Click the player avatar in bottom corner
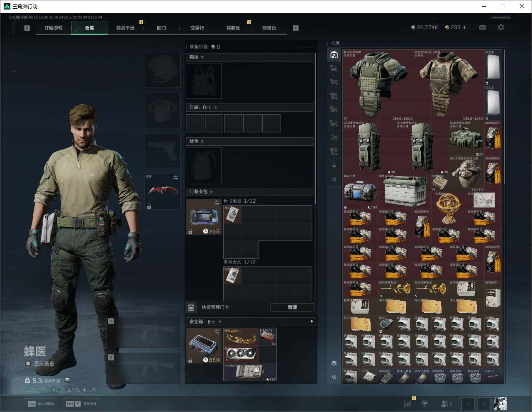The image size is (532, 412). (x=500, y=403)
